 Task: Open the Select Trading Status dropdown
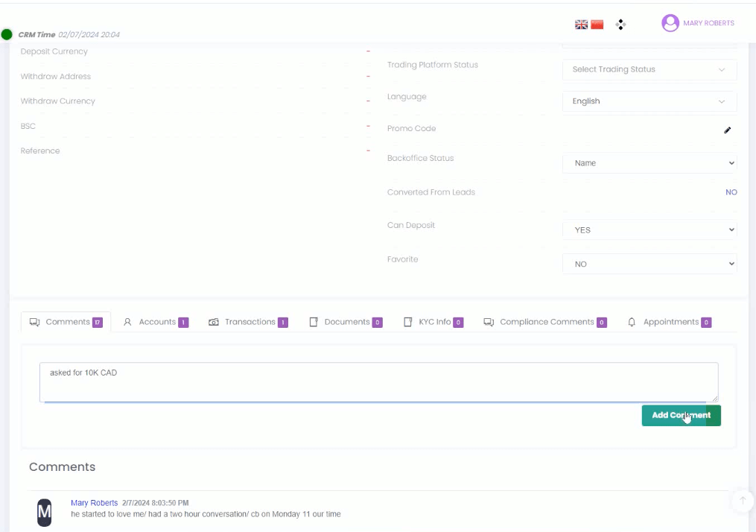(x=649, y=69)
